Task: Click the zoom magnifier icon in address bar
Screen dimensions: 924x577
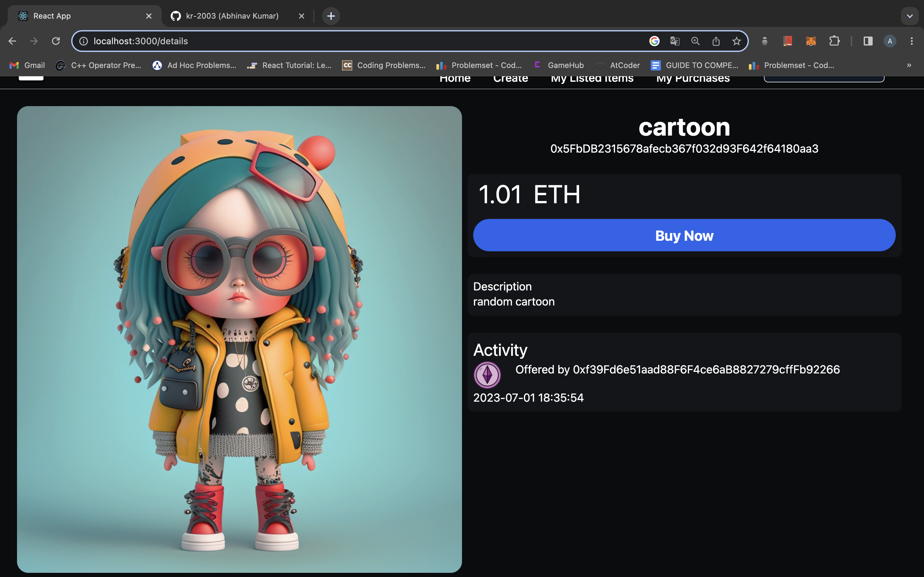Action: [x=695, y=41]
